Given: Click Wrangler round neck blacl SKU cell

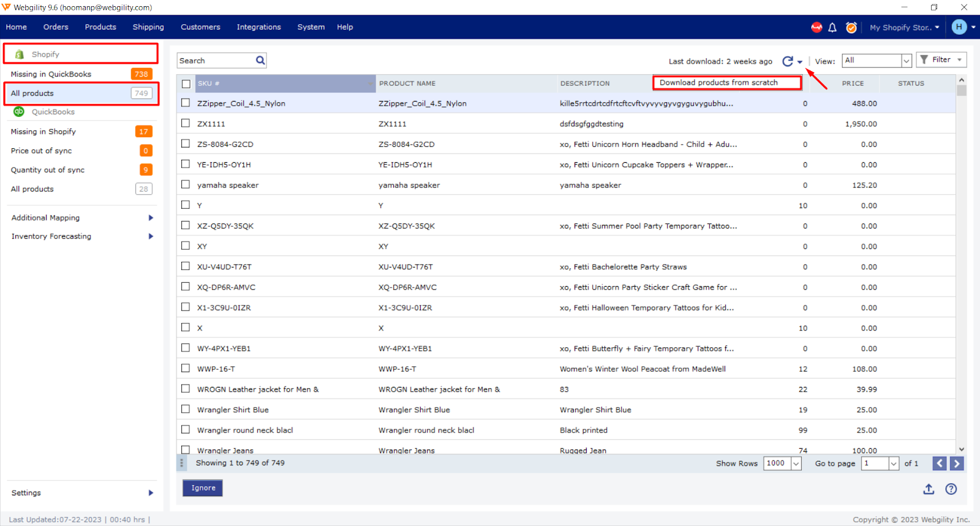Looking at the screenshot, I should (x=245, y=430).
